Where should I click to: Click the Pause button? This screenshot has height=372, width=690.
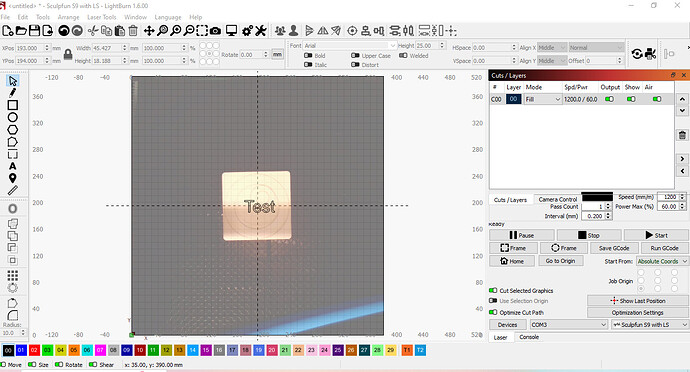[x=521, y=235]
